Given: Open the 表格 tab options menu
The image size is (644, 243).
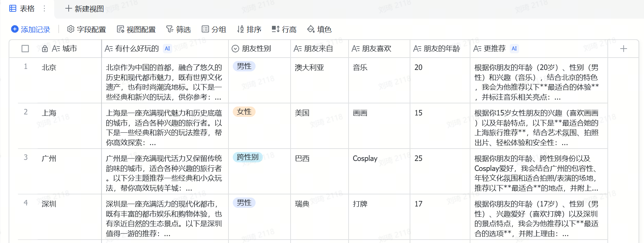Looking at the screenshot, I should [44, 9].
